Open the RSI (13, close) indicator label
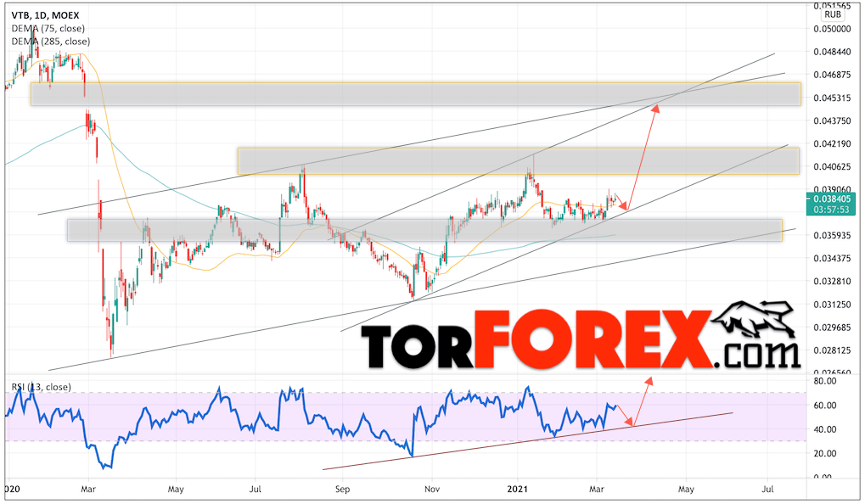865x504 pixels. click(x=41, y=387)
